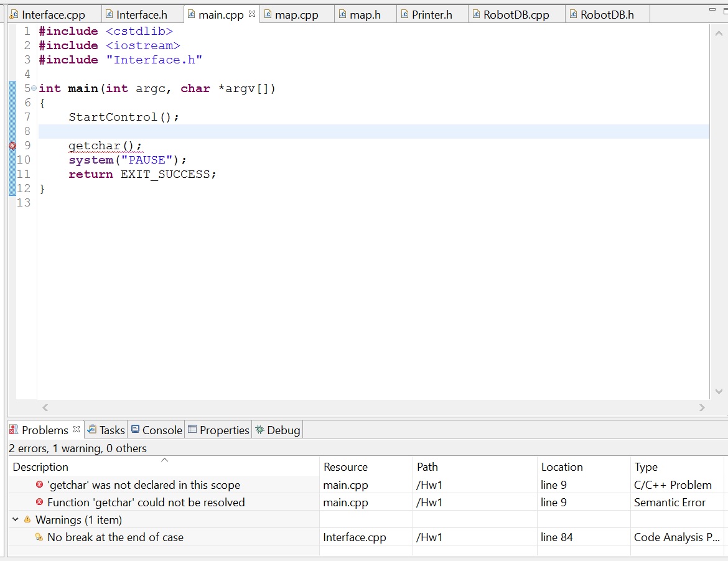This screenshot has height=561, width=728.
Task: Close the main.cpp tab
Action: (x=252, y=14)
